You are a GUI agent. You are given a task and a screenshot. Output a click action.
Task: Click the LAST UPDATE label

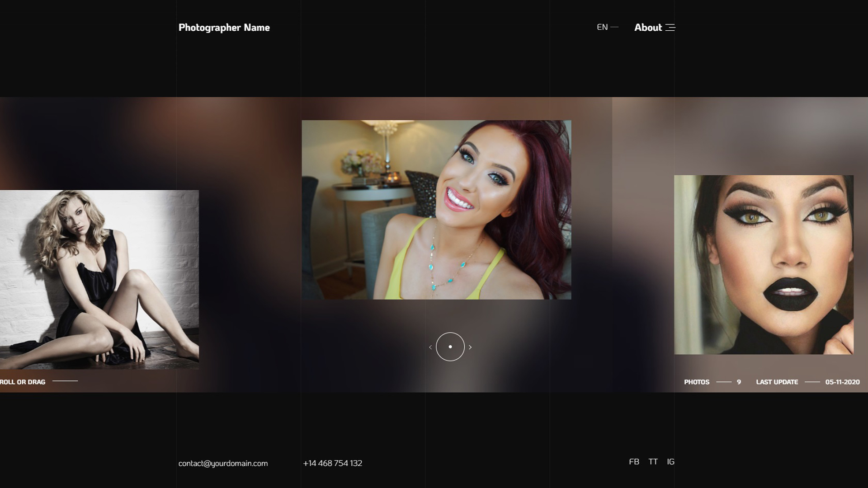777,382
